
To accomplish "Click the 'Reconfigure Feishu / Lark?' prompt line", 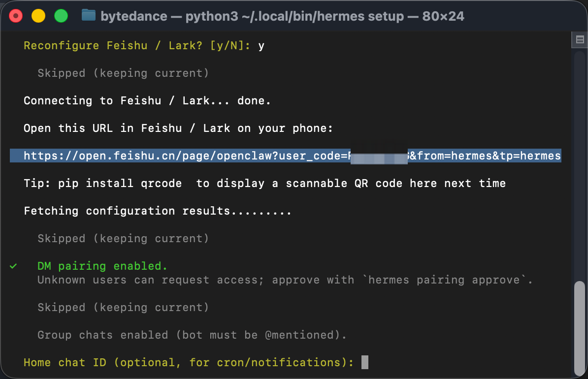I will 137,46.
